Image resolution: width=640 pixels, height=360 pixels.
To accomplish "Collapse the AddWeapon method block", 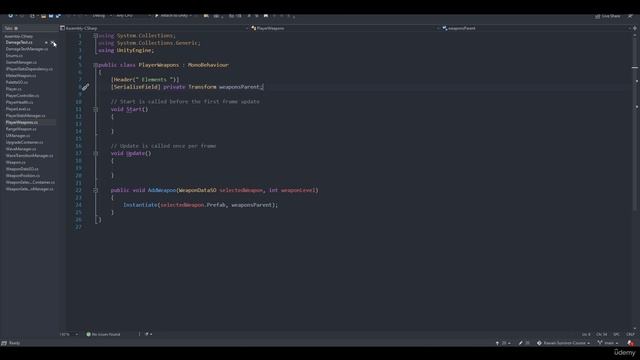I will (x=95, y=190).
